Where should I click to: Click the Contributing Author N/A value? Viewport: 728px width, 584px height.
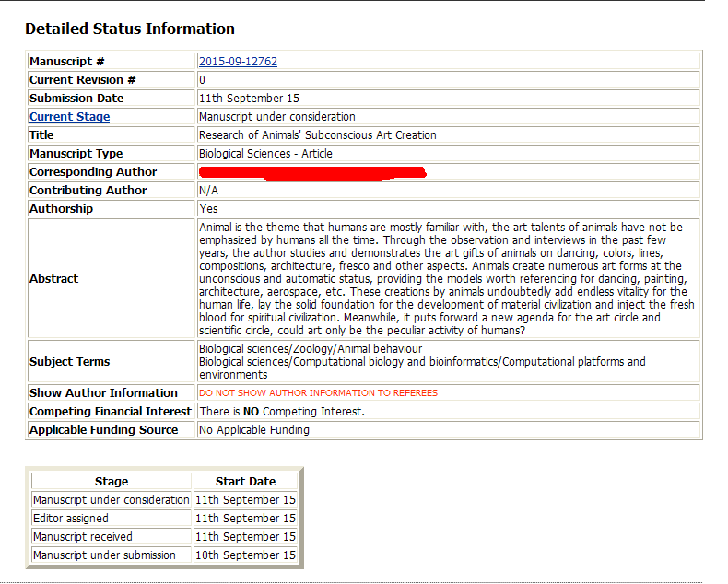208,191
